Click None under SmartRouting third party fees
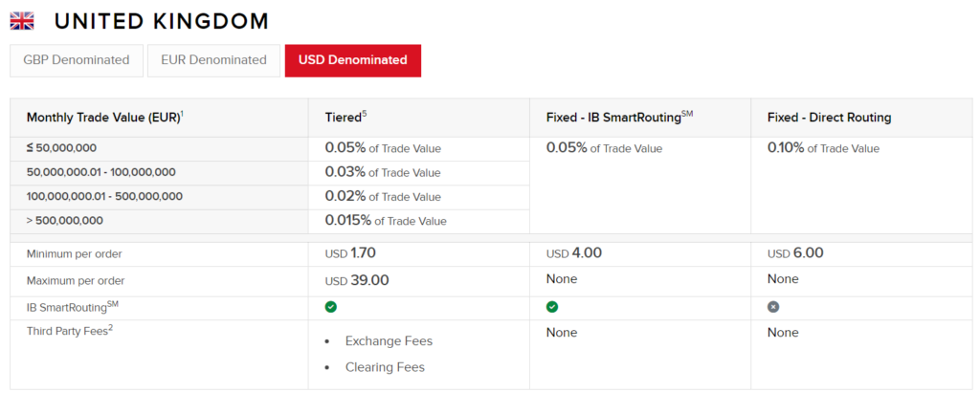 click(562, 333)
